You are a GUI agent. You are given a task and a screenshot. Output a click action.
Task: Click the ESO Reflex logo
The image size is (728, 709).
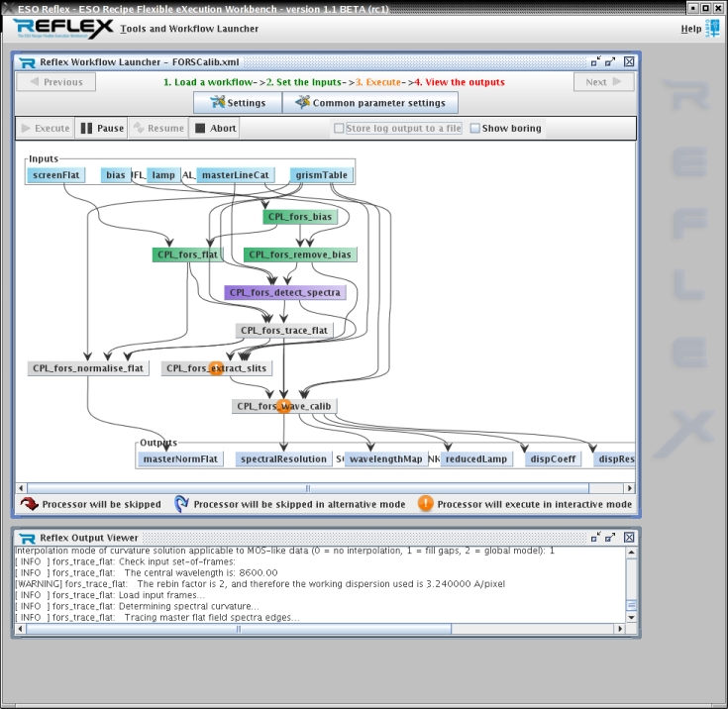63,28
